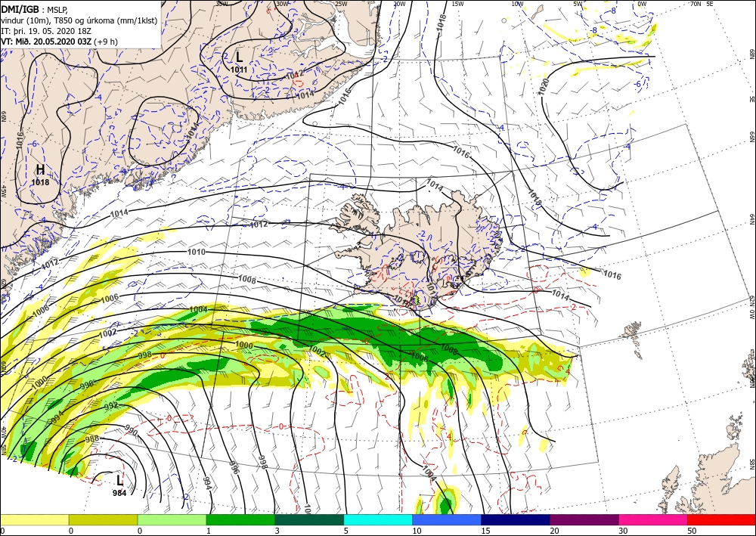Click the '15' value under the color bar
Viewport: 756px width, 536px height.
[485, 531]
